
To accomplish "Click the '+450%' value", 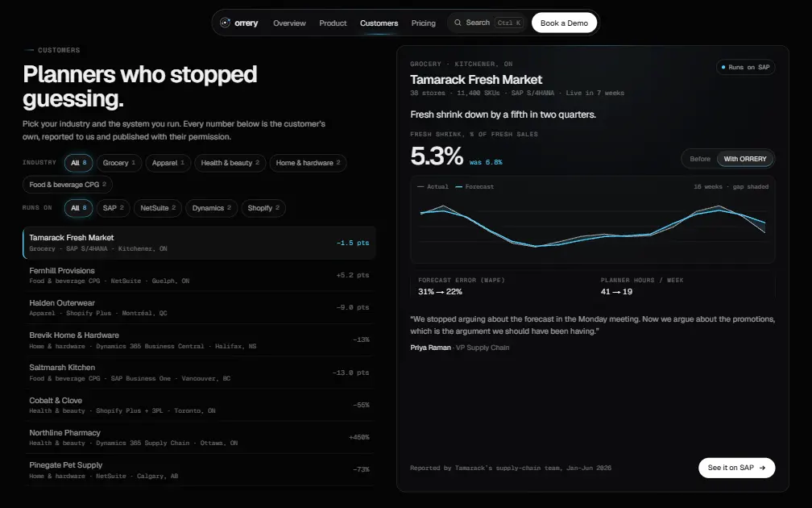I will point(359,438).
